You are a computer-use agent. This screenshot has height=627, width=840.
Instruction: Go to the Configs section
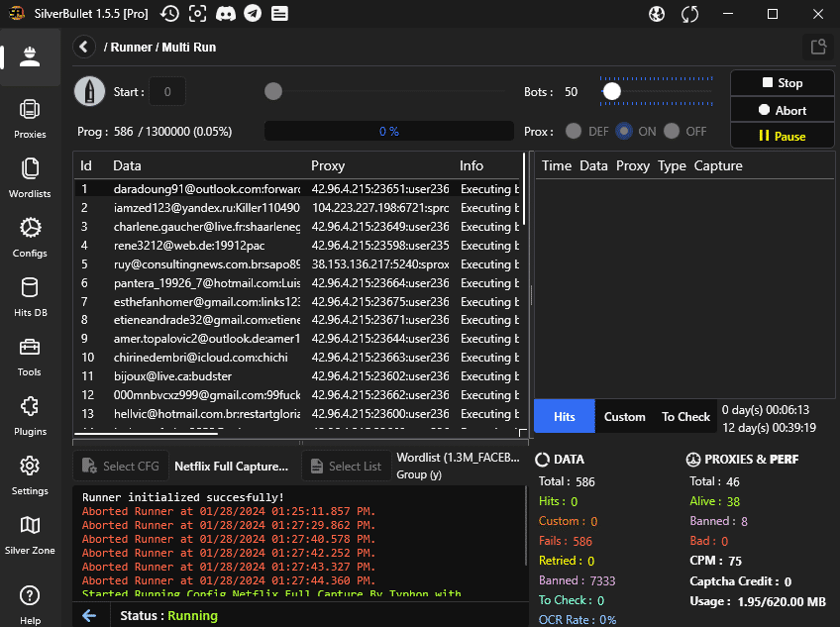(30, 236)
